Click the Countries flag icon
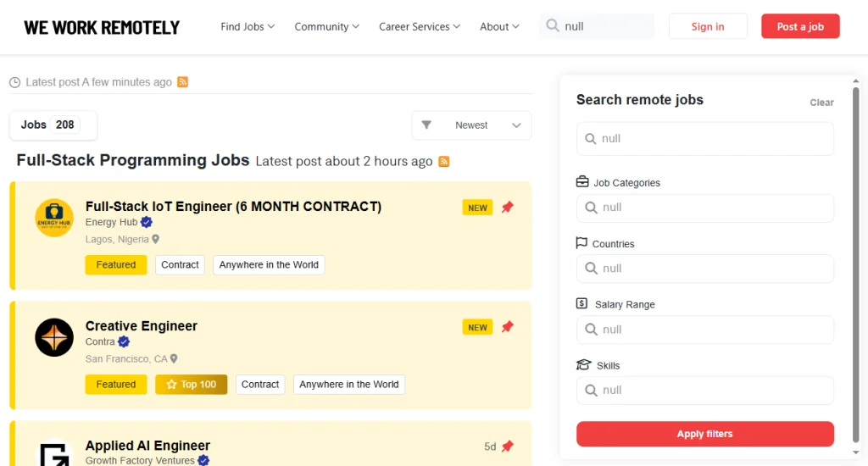Viewport: 868px width, 466px height. (581, 243)
